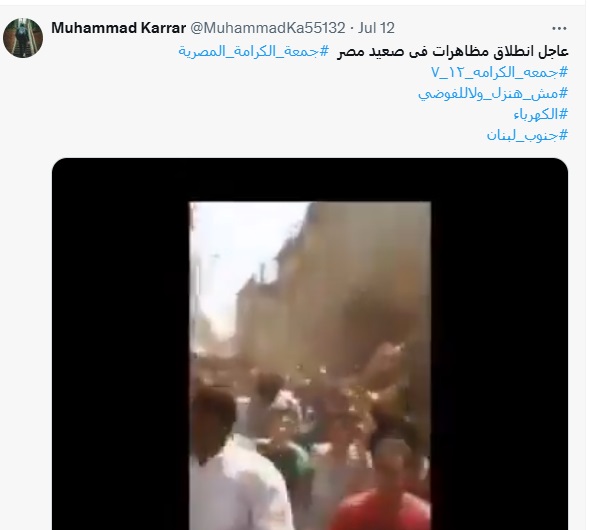Click the Arabic tweet text starting عاجل
The image size is (589, 530).
(453, 51)
